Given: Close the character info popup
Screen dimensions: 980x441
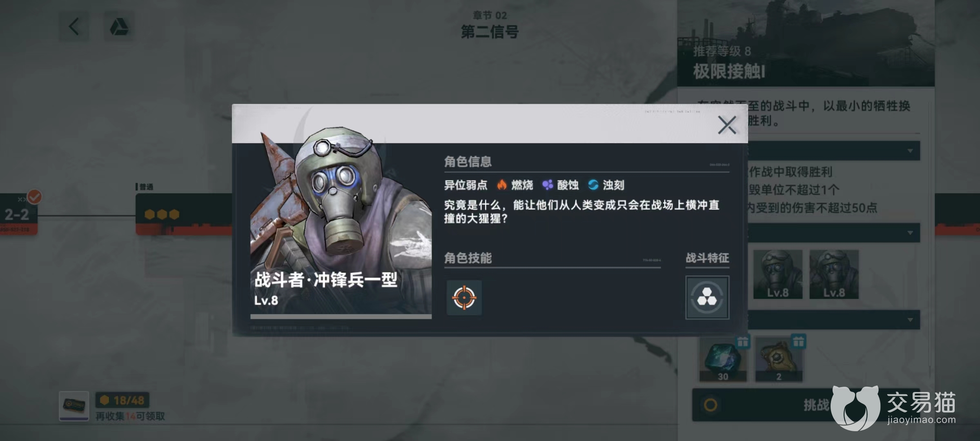Looking at the screenshot, I should (727, 125).
